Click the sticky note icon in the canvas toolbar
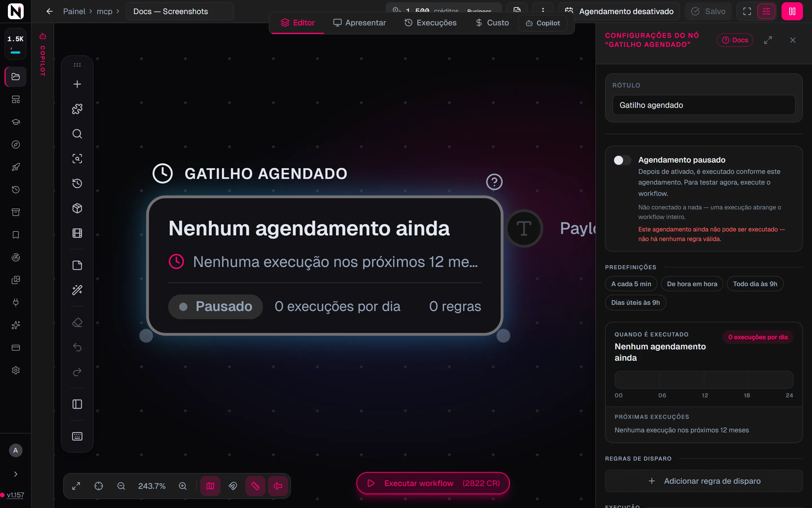Image resolution: width=812 pixels, height=508 pixels. click(x=77, y=265)
